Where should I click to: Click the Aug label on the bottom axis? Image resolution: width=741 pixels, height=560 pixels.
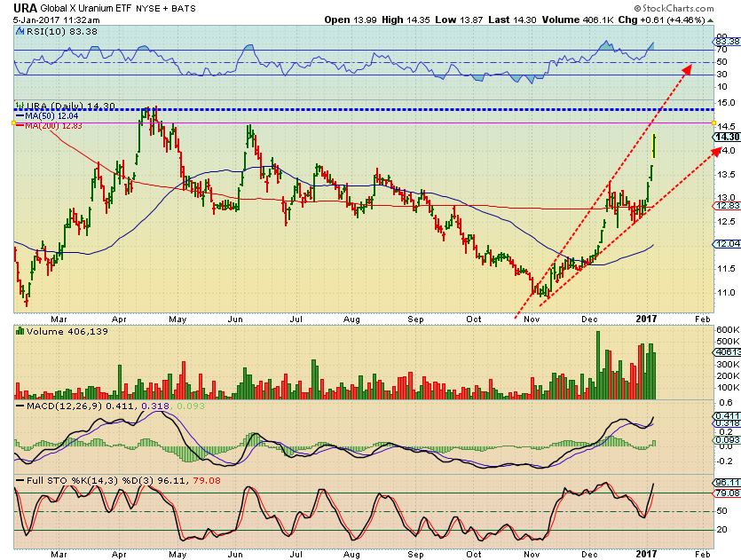pos(351,554)
